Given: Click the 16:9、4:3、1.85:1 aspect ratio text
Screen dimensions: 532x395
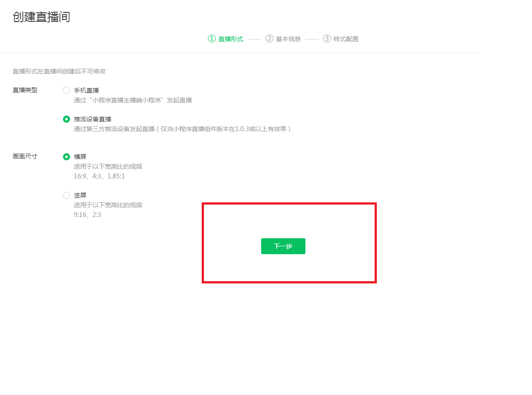Looking at the screenshot, I should point(99,176).
